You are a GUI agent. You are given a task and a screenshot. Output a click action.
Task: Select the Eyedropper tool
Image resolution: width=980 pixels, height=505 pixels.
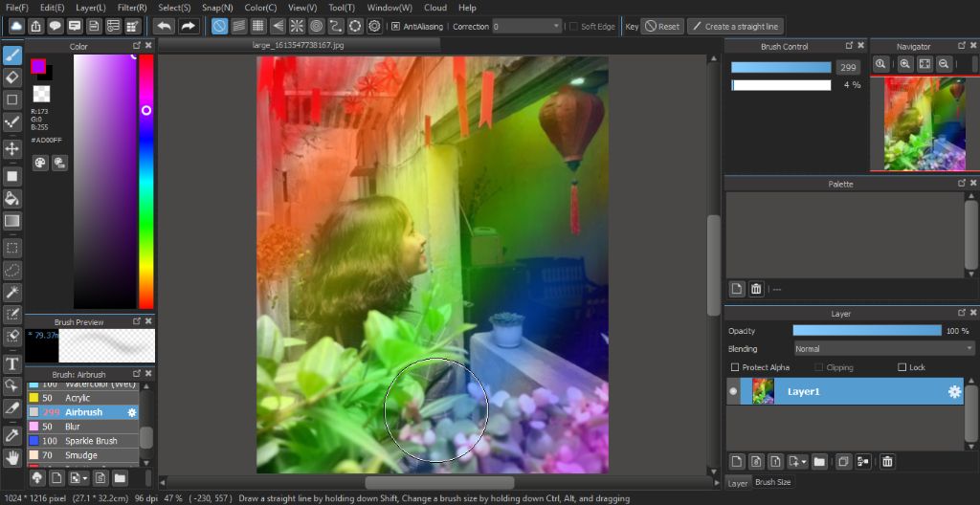(12, 435)
